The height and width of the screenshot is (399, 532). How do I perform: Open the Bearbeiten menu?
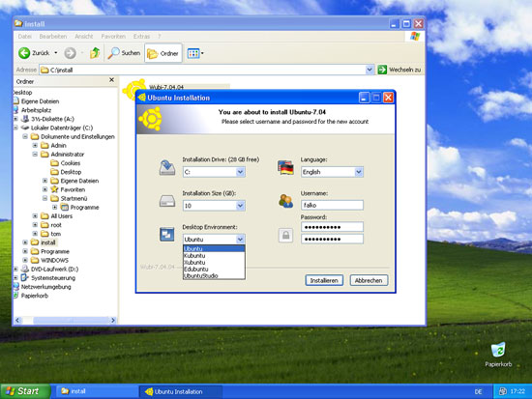click(x=53, y=37)
